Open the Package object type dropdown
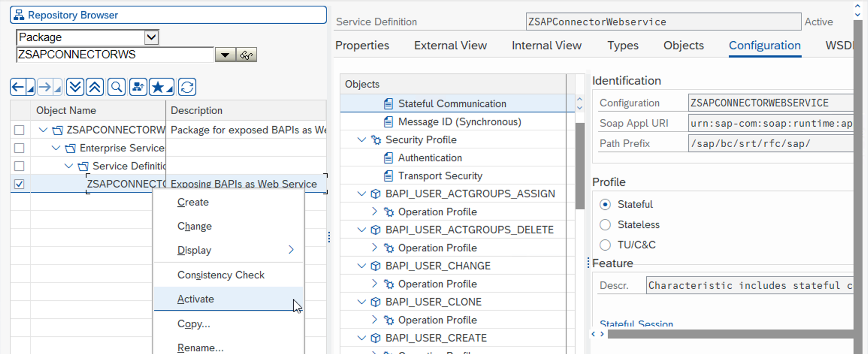Screen dimensions: 868x354 [151, 37]
